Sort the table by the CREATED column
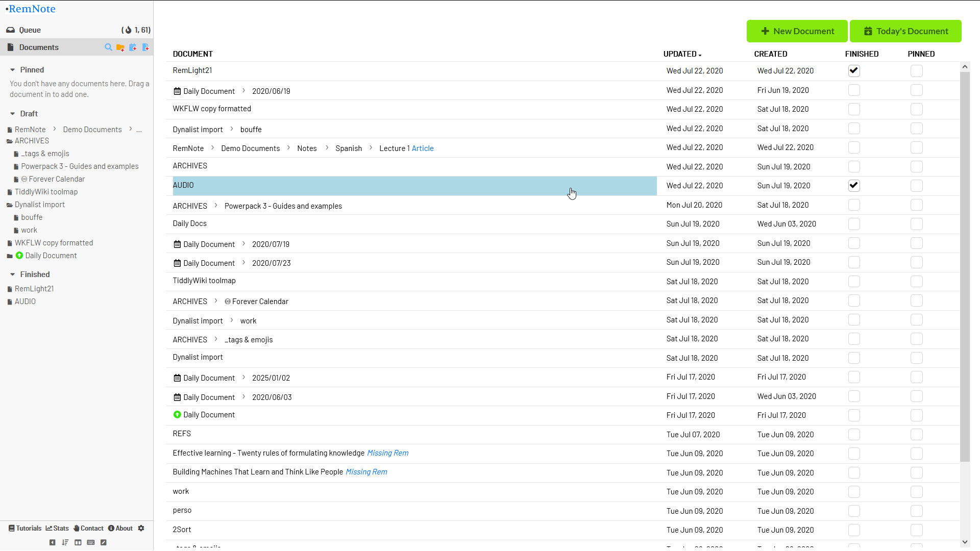980x551 pixels. point(770,54)
